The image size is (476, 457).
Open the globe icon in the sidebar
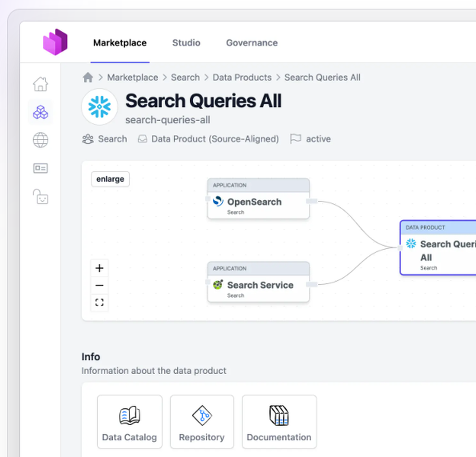[x=40, y=140]
